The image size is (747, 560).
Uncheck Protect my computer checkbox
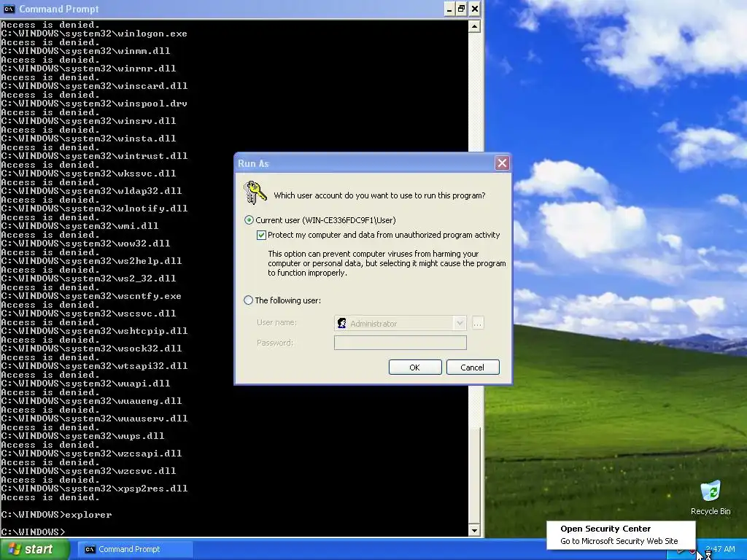261,235
